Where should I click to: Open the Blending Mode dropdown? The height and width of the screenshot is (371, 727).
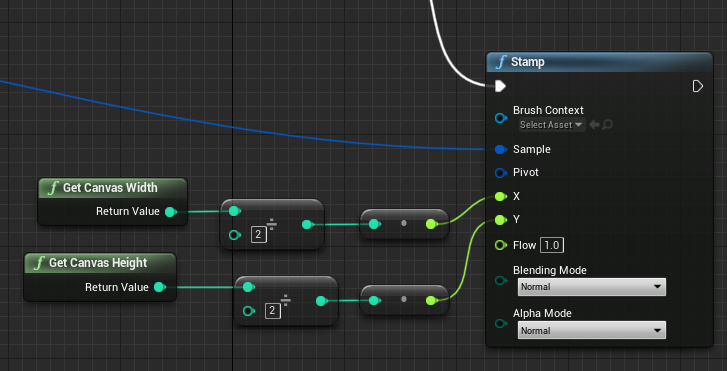coord(592,287)
